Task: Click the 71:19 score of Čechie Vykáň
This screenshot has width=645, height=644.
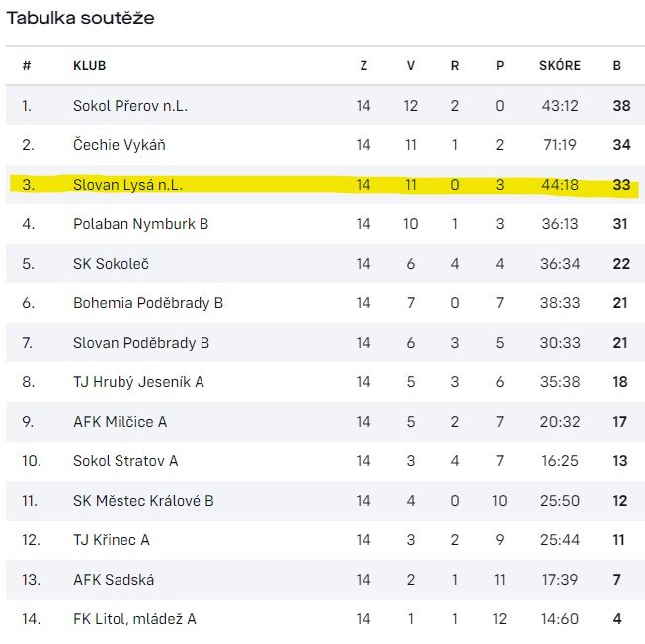Action: tap(560, 145)
